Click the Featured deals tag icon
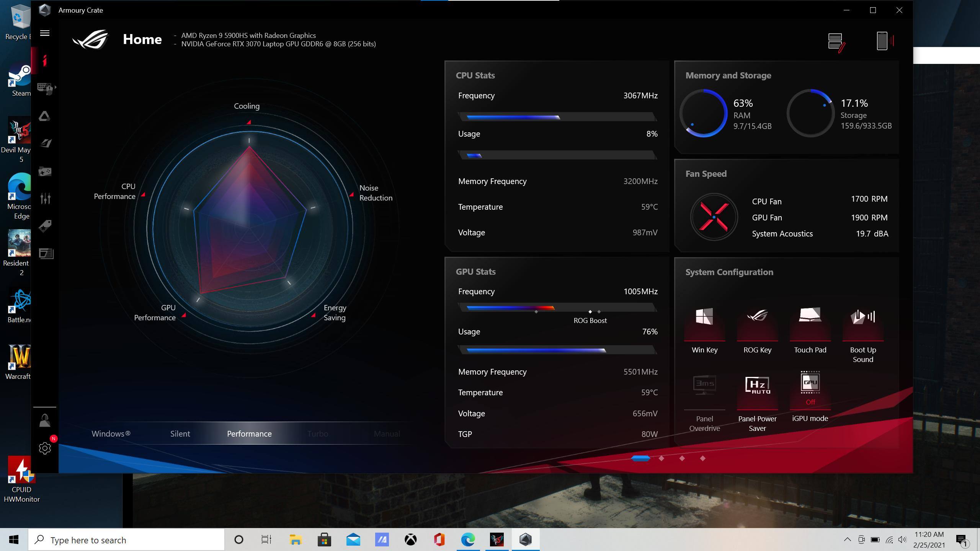 click(x=45, y=226)
